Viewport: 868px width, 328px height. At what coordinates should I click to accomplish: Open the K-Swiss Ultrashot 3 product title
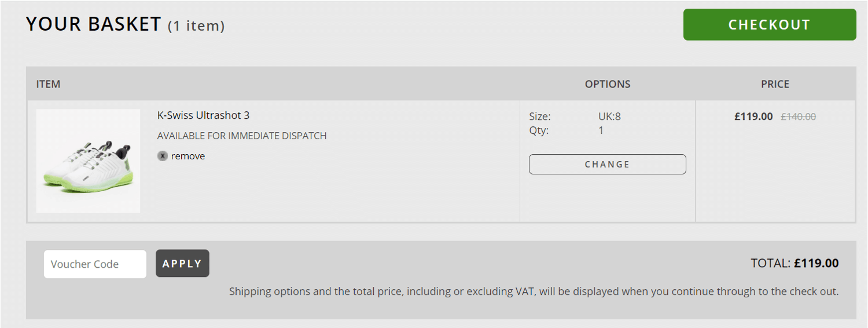coord(203,115)
